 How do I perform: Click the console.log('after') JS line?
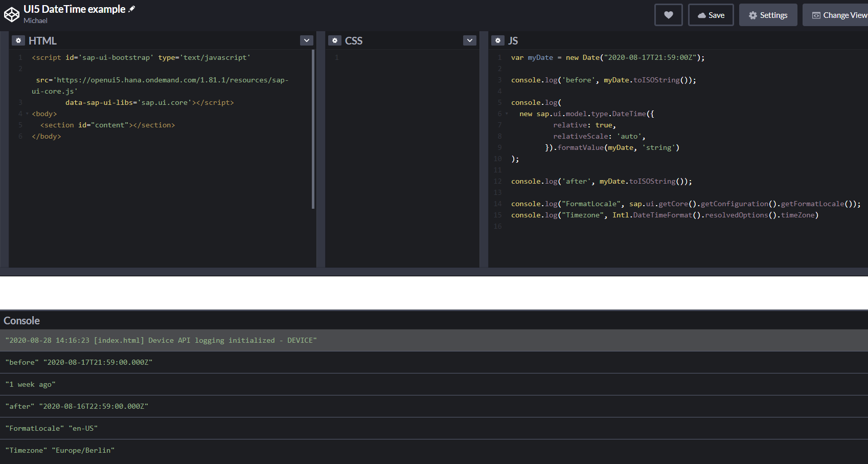(602, 181)
